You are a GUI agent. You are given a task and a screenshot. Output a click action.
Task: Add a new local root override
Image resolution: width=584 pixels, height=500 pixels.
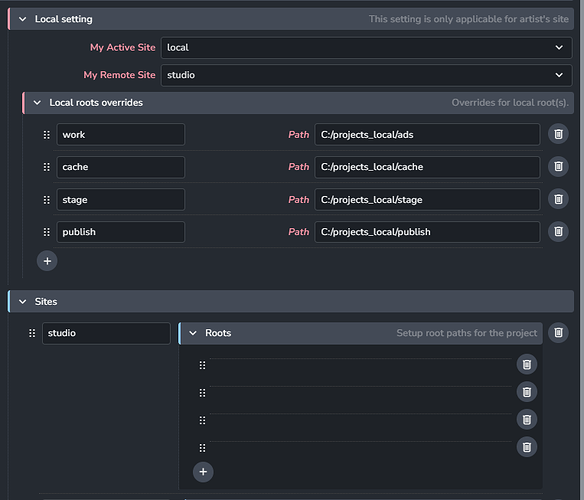(x=47, y=261)
